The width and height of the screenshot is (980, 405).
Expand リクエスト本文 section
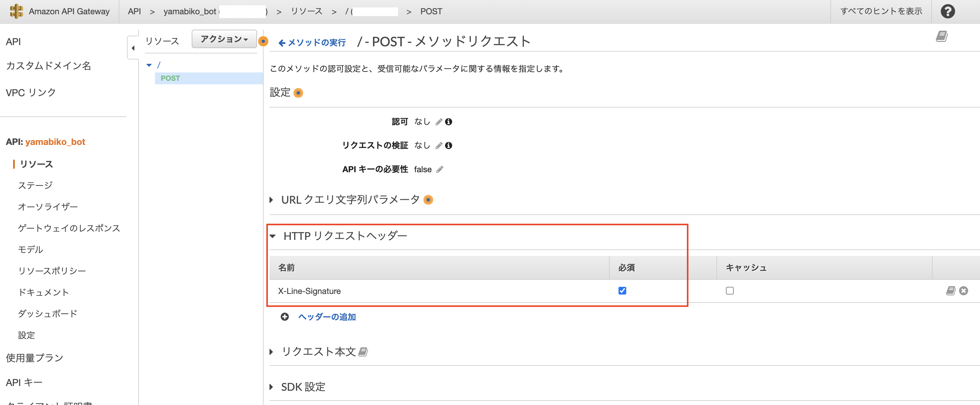271,352
